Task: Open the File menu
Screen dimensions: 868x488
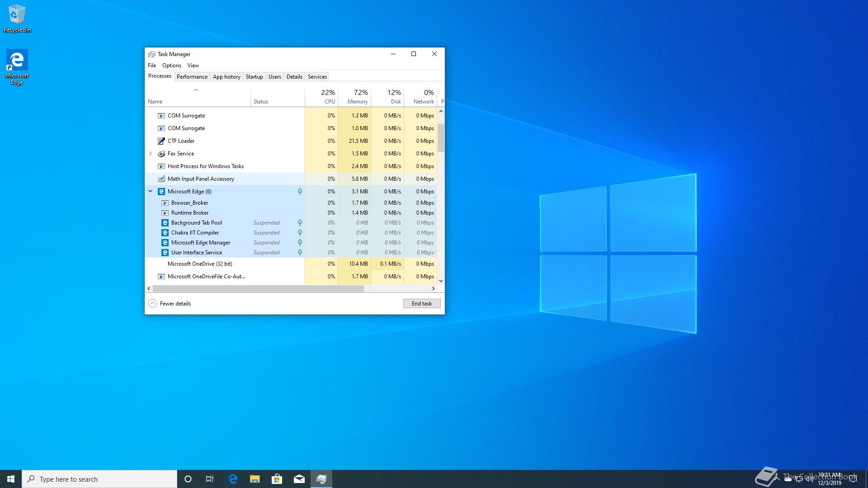Action: (152, 66)
